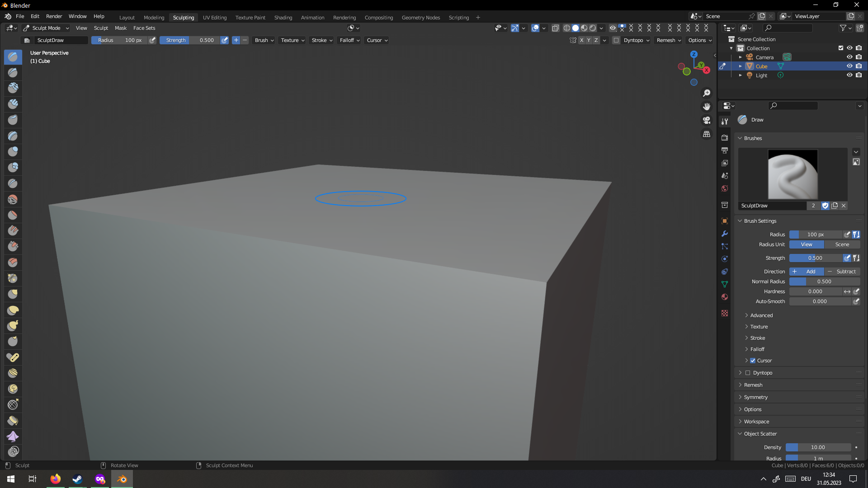The image size is (868, 488).
Task: Open the World properties tab
Action: coord(725,188)
